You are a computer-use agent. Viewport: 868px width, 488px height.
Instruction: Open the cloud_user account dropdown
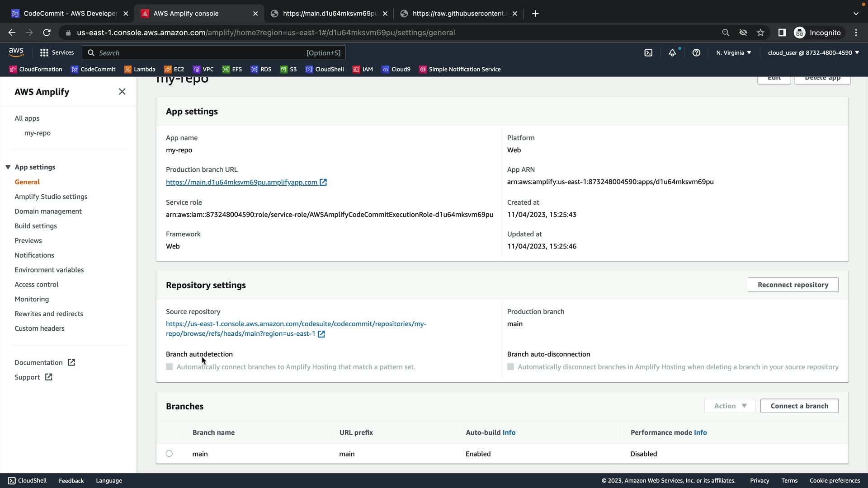[813, 53]
